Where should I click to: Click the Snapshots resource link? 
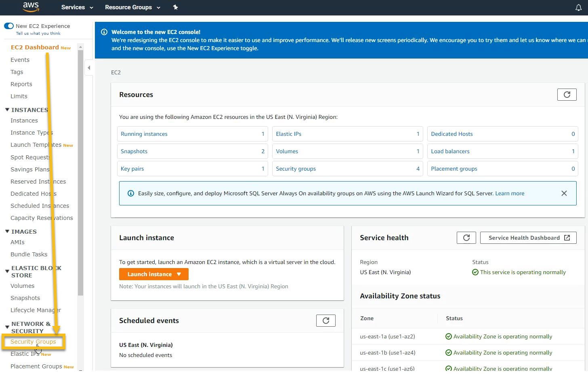(x=134, y=151)
